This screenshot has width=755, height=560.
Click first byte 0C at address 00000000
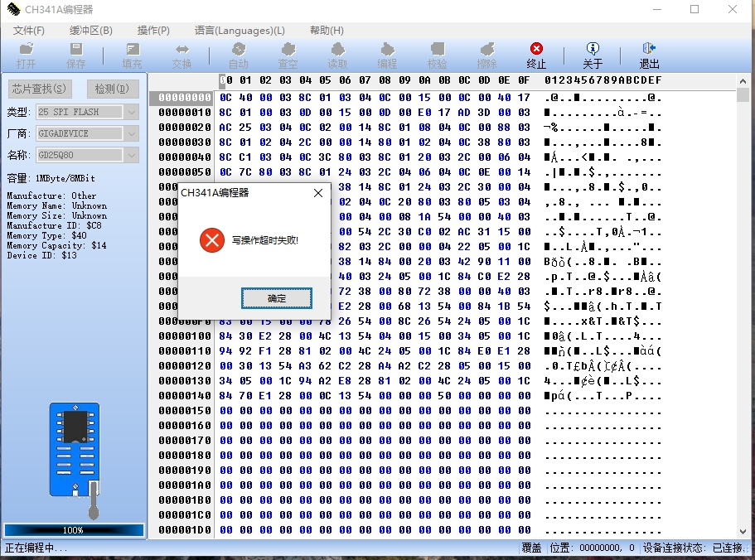[x=225, y=98]
